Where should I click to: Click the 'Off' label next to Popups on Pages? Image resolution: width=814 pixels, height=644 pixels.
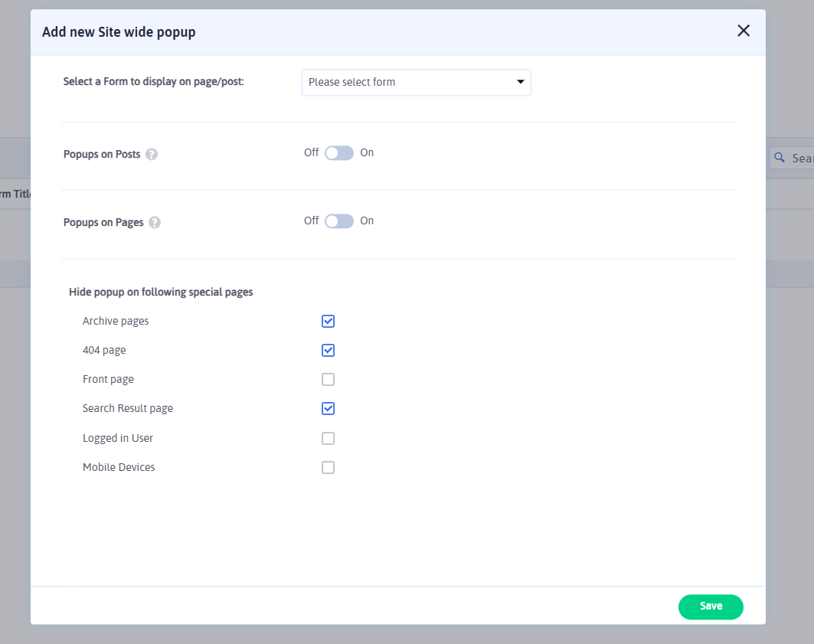[311, 221]
